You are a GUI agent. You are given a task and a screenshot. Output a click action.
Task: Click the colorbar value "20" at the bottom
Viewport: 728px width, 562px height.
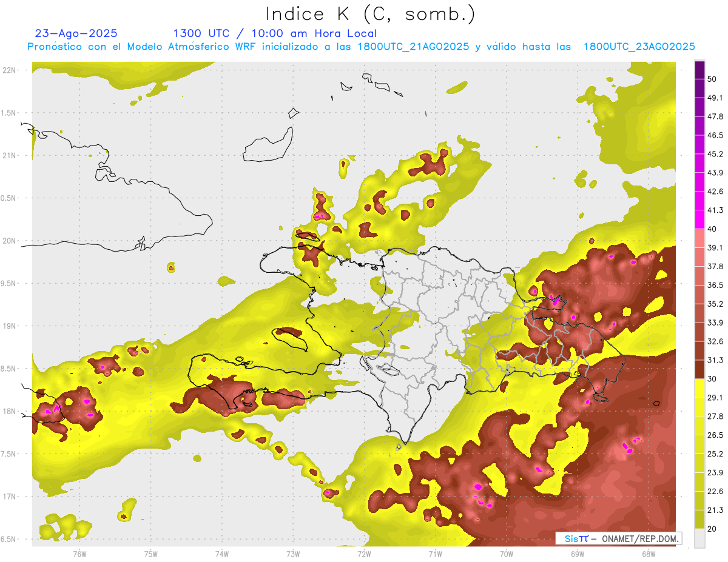(713, 529)
